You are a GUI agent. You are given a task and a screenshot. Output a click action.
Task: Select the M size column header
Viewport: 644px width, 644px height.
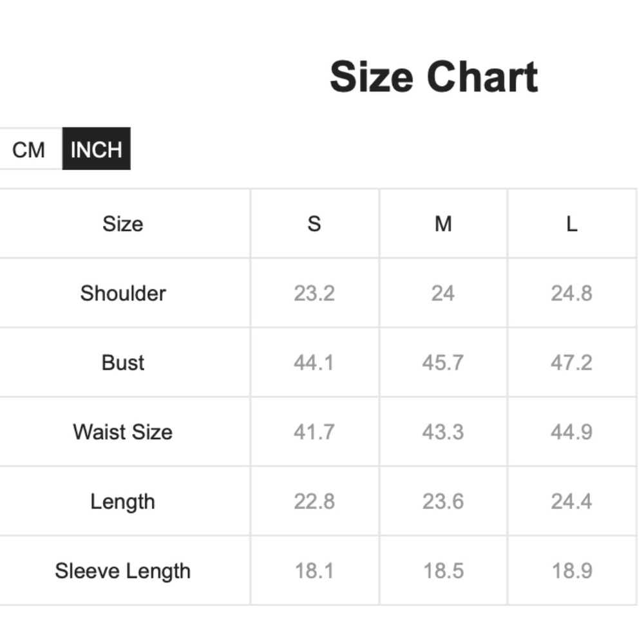(443, 224)
